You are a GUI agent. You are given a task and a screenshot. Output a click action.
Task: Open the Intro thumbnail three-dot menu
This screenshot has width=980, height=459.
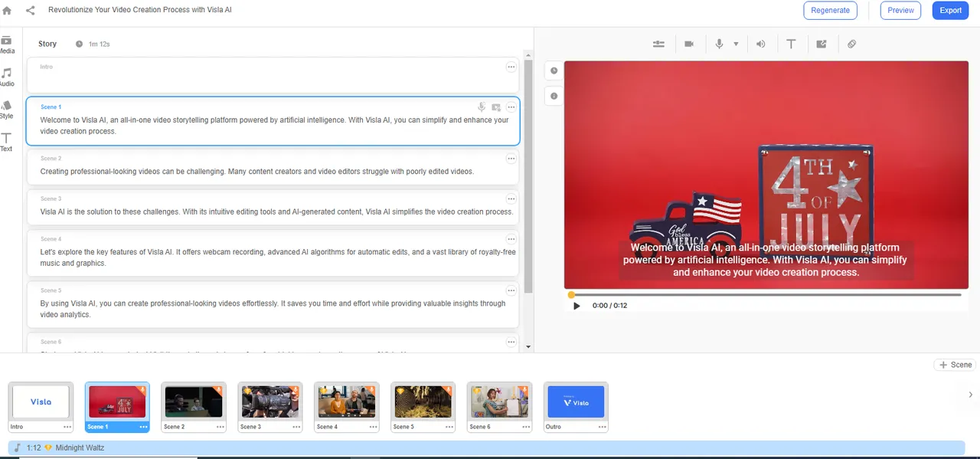(x=67, y=427)
